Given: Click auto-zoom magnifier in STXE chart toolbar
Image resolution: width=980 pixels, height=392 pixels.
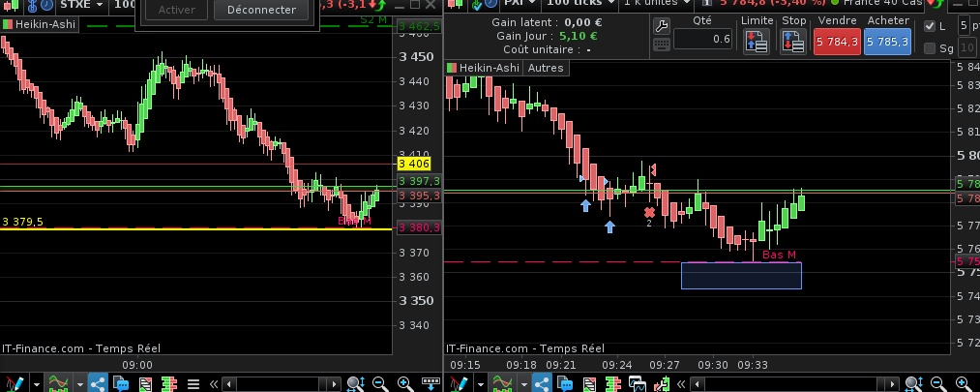Looking at the screenshot, I should (356, 383).
